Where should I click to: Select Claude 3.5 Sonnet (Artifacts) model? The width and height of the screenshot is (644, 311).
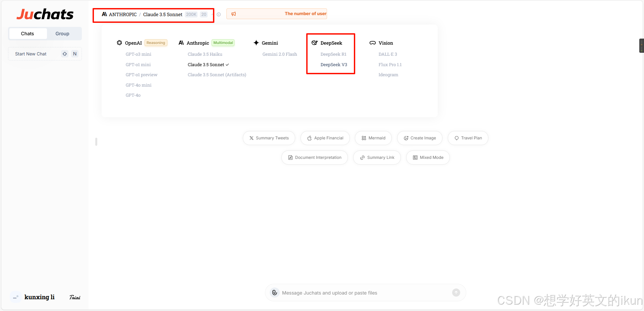(217, 75)
